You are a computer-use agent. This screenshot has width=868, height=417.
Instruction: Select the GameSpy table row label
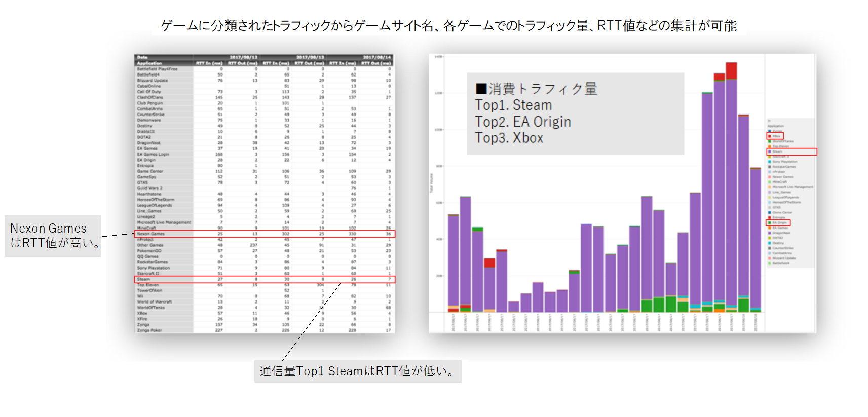[x=146, y=177]
